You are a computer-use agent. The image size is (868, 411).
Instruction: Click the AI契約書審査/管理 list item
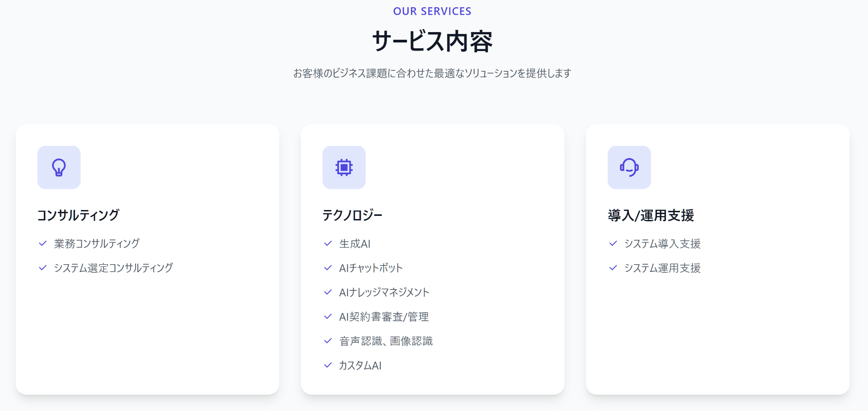pyautogui.click(x=384, y=317)
